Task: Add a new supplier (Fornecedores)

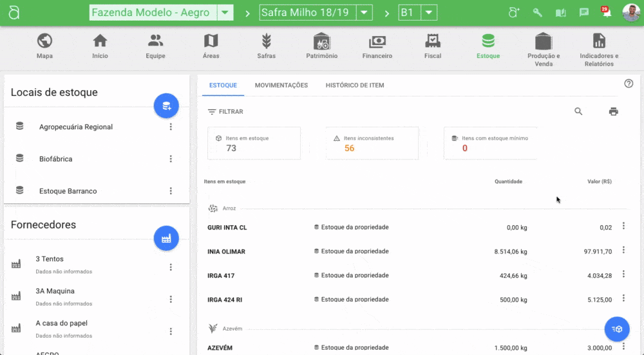Action: (x=166, y=239)
